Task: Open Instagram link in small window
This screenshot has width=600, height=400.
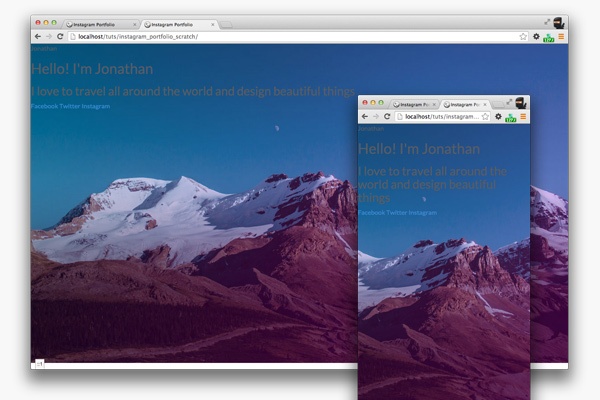Action: [x=422, y=212]
